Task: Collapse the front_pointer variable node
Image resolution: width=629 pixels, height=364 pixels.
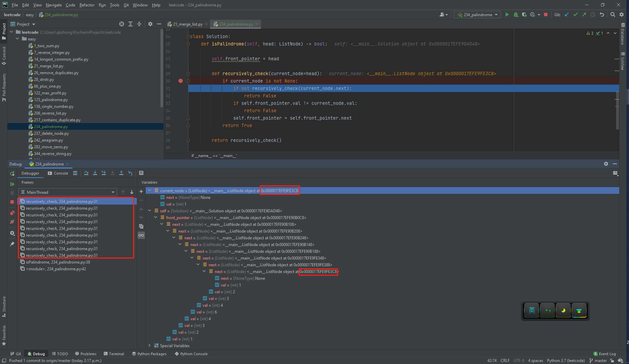Action: (x=155, y=217)
